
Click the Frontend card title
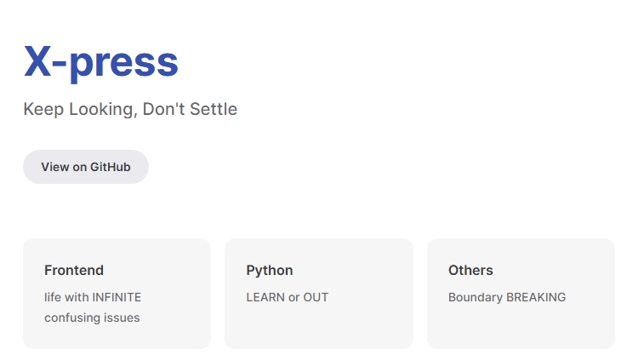tap(74, 271)
